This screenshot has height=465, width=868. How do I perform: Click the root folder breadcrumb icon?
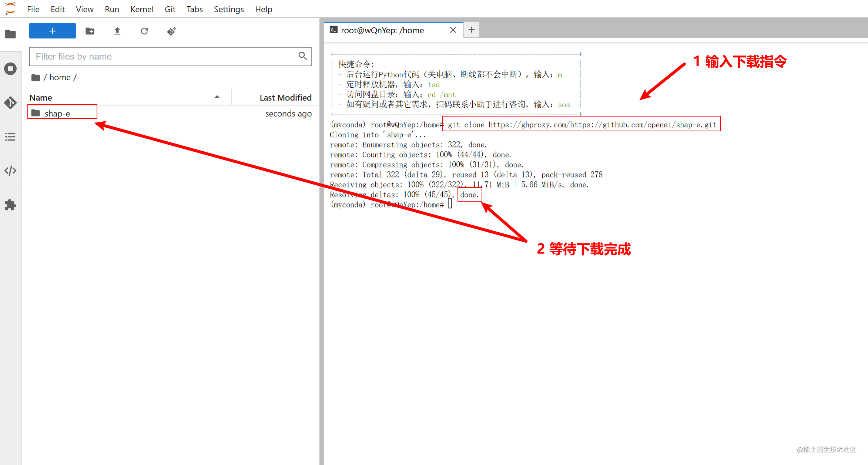click(x=36, y=77)
